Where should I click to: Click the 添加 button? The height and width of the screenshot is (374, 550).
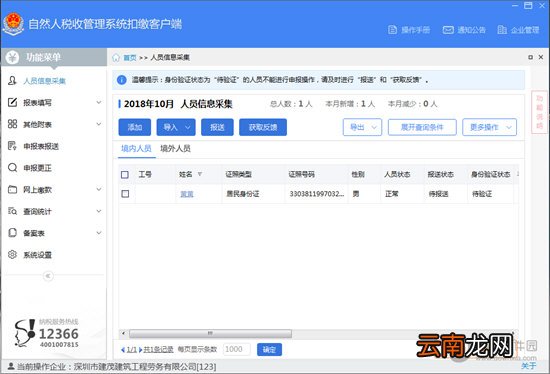tap(135, 127)
